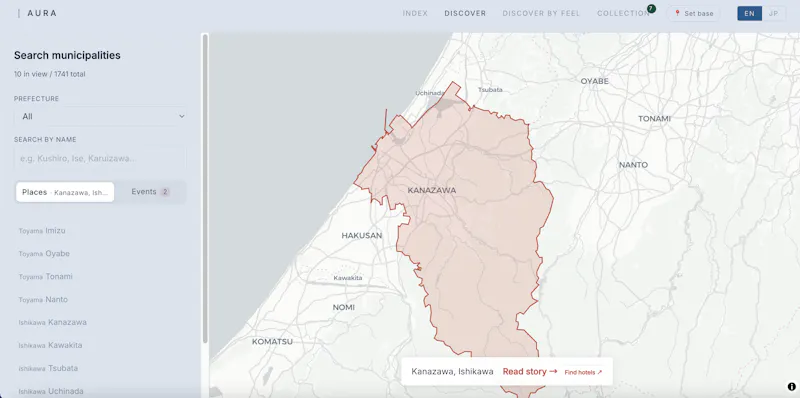800x398 pixels.
Task: Click OYABE label on map
Action: (x=594, y=81)
